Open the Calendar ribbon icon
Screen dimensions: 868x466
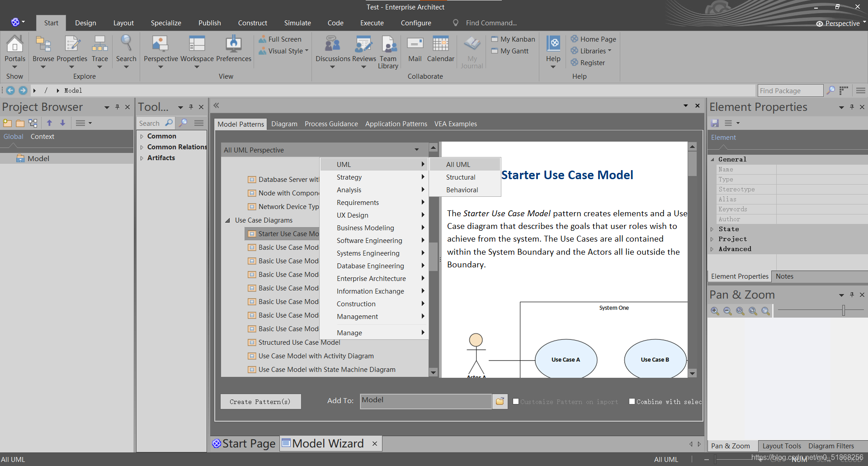tap(441, 49)
